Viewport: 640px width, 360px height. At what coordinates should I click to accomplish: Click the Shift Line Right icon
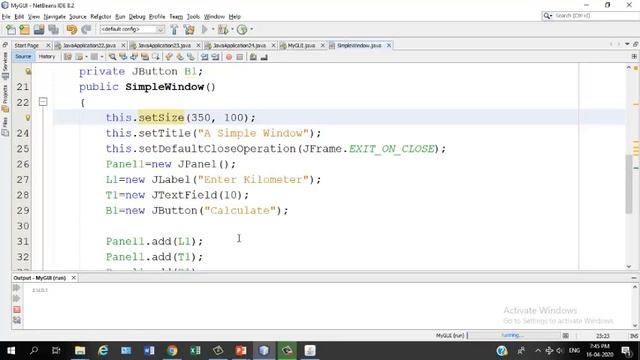[215, 57]
